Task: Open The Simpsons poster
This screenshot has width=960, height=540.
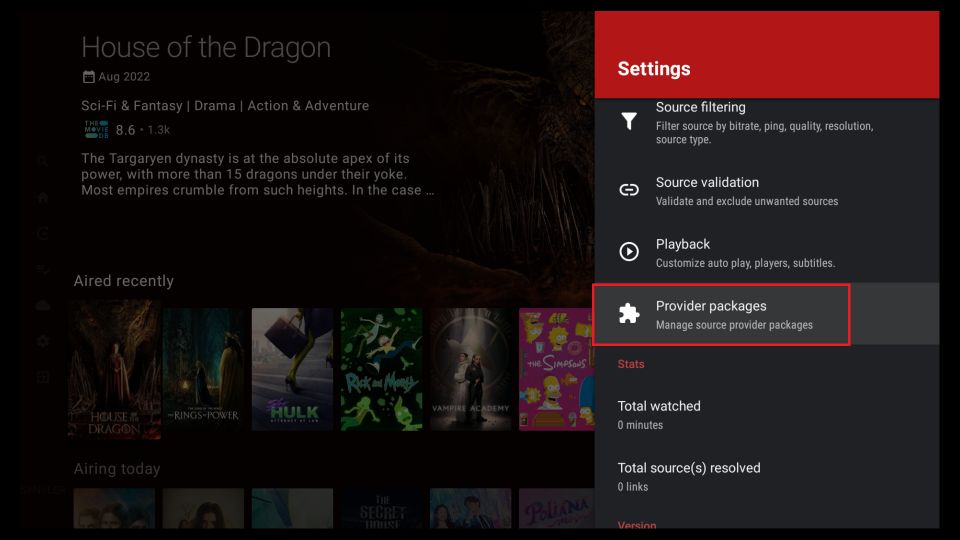Action: [x=557, y=369]
